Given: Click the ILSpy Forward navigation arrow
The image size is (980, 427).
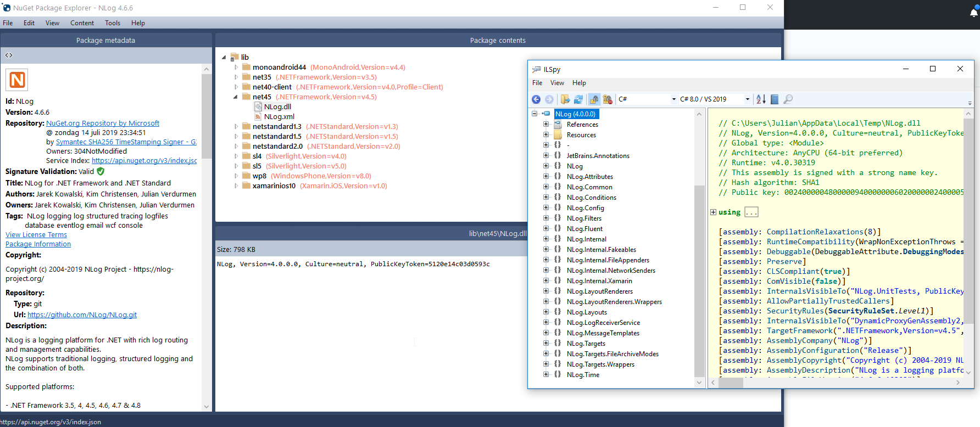Looking at the screenshot, I should tap(549, 99).
